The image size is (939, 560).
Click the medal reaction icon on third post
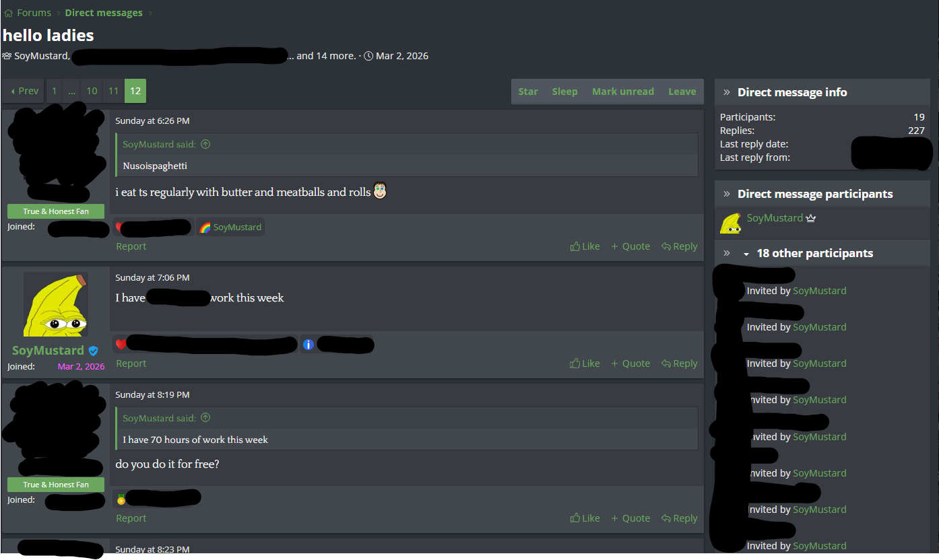[x=121, y=499]
